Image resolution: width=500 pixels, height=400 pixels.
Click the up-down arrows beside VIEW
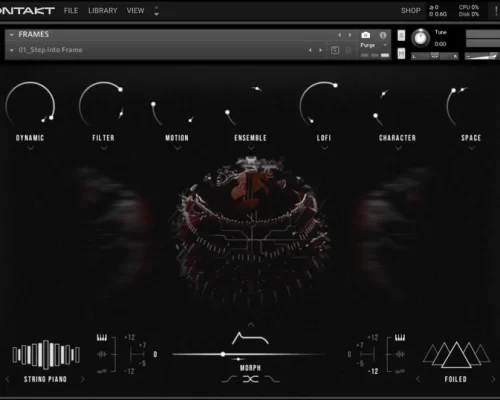(156, 11)
